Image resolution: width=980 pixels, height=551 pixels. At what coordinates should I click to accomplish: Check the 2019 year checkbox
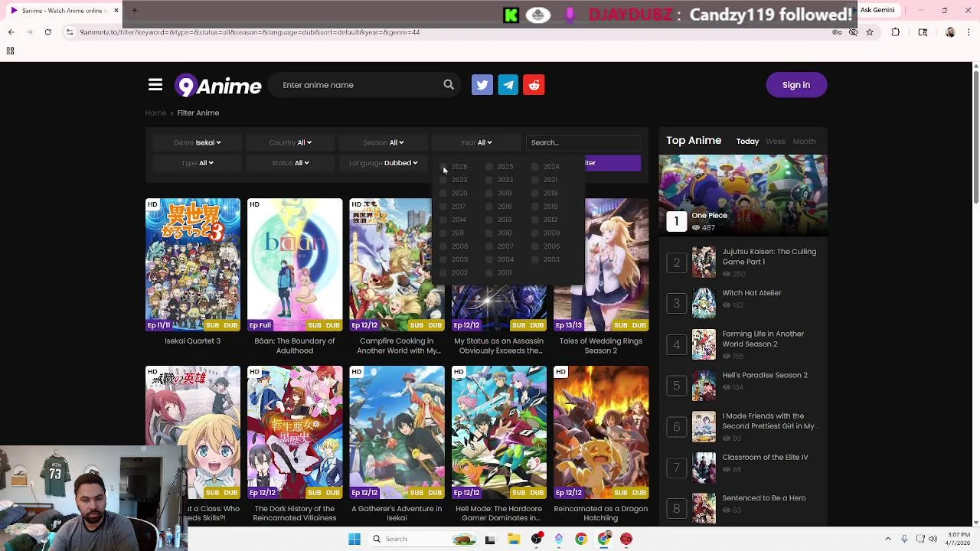point(489,193)
